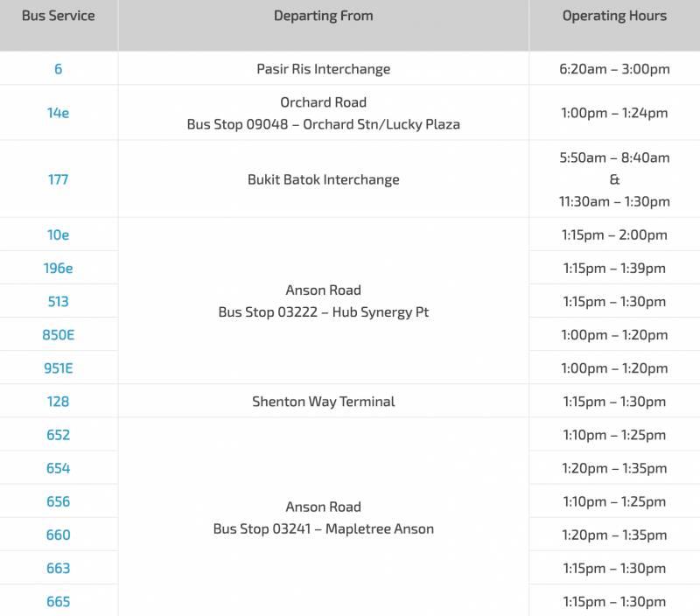Viewport: 700px width, 616px height.
Task: Select the 10e bus service link
Action: pyautogui.click(x=58, y=234)
